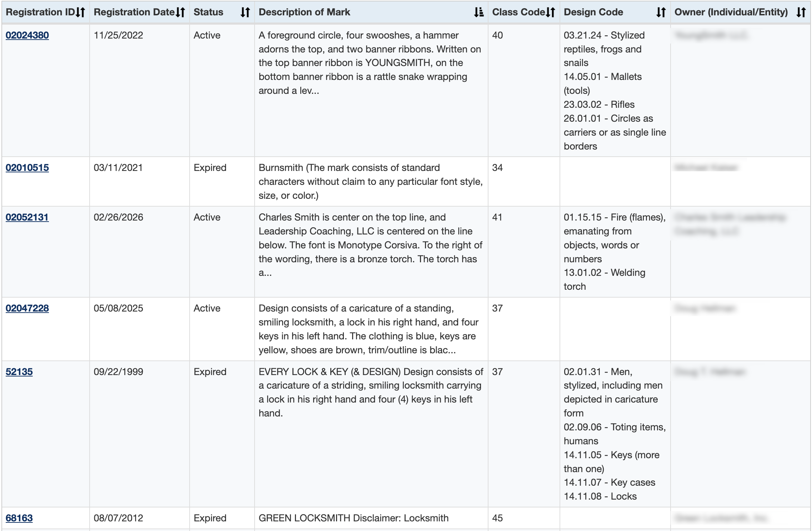Click class code 40
Screen dimensions: 812x531
[x=497, y=35]
